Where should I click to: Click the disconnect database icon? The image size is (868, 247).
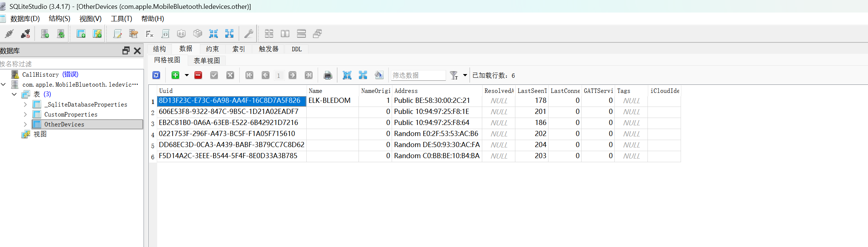click(x=25, y=34)
